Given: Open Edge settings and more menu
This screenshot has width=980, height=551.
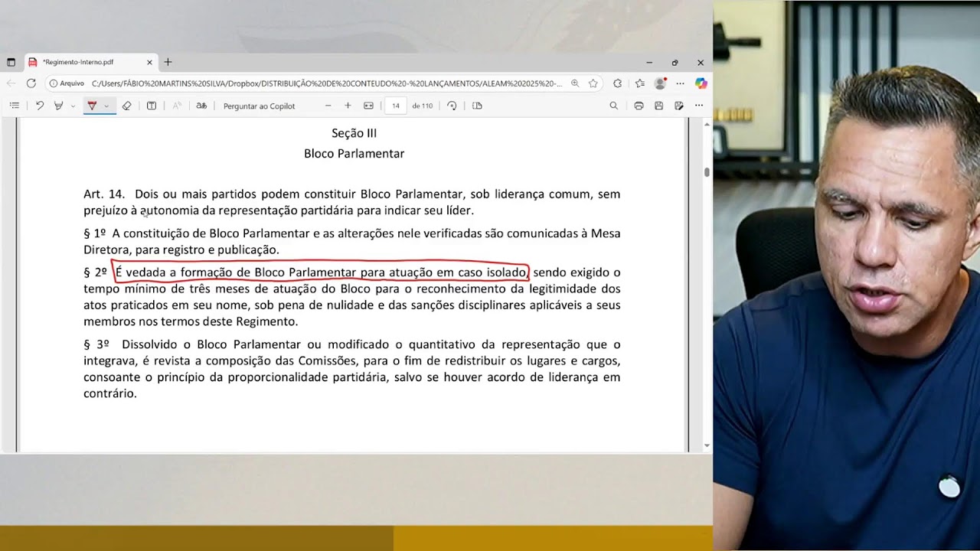Looking at the screenshot, I should 680,83.
